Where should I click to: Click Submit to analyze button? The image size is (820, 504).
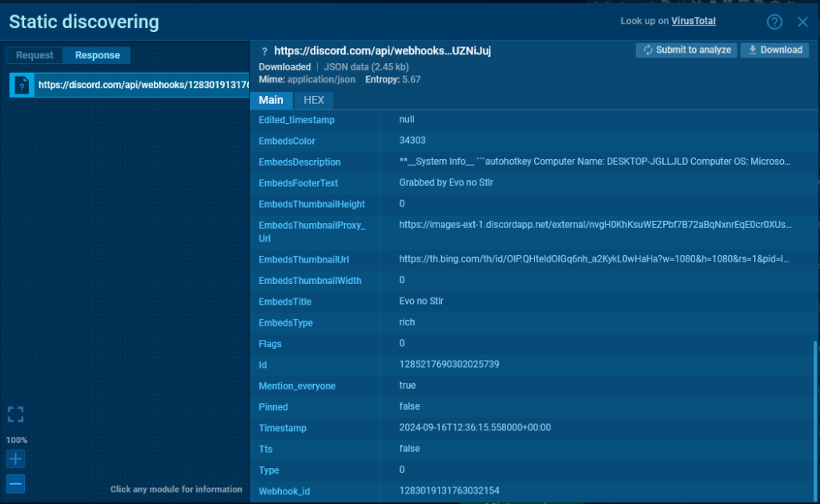pos(686,50)
